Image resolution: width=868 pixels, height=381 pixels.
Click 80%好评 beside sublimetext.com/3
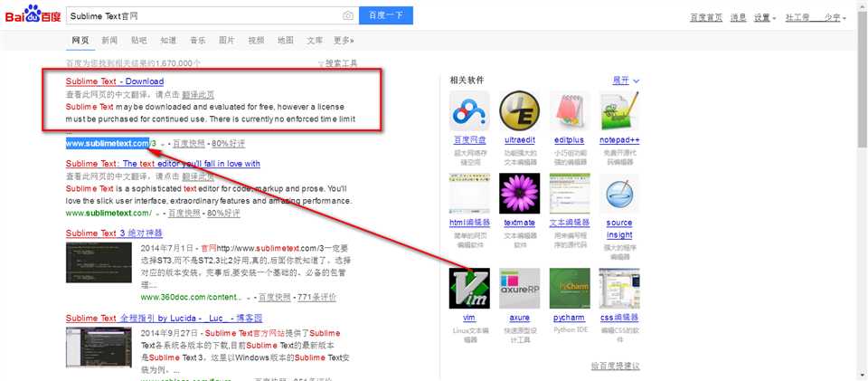228,144
